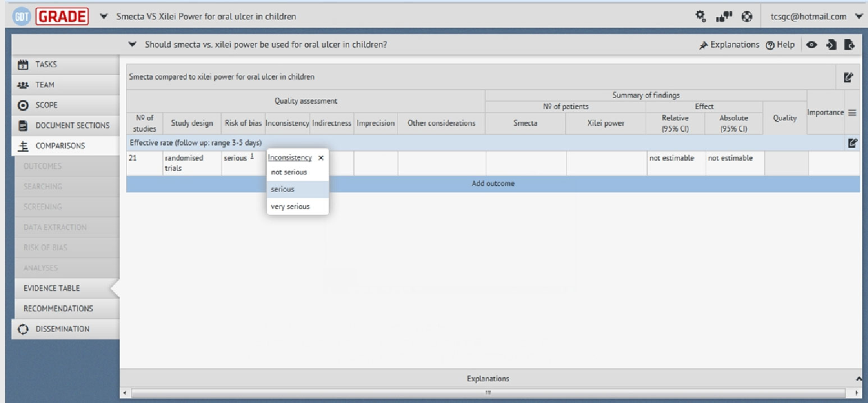
Task: Click the 'Effective rate (follow up: range 3-5 days)' outcome title
Action: tap(196, 143)
